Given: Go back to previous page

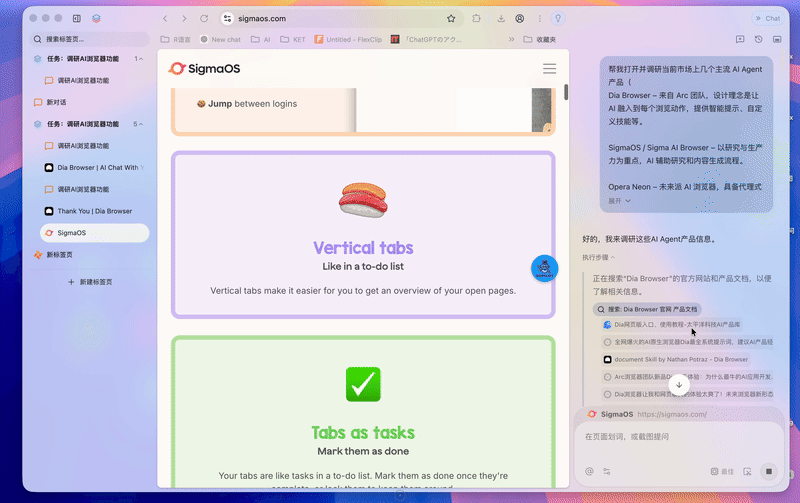Looking at the screenshot, I should pos(165,18).
